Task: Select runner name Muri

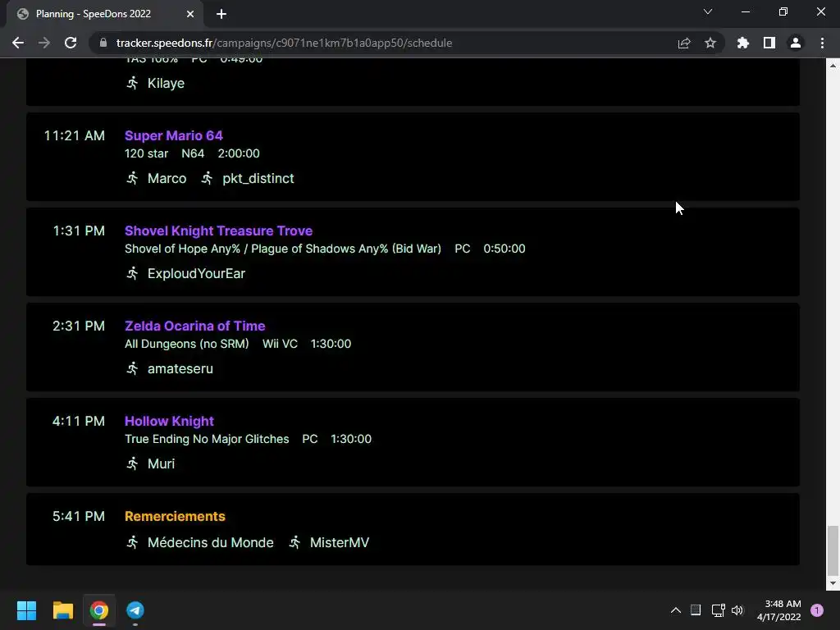Action: [162, 464]
